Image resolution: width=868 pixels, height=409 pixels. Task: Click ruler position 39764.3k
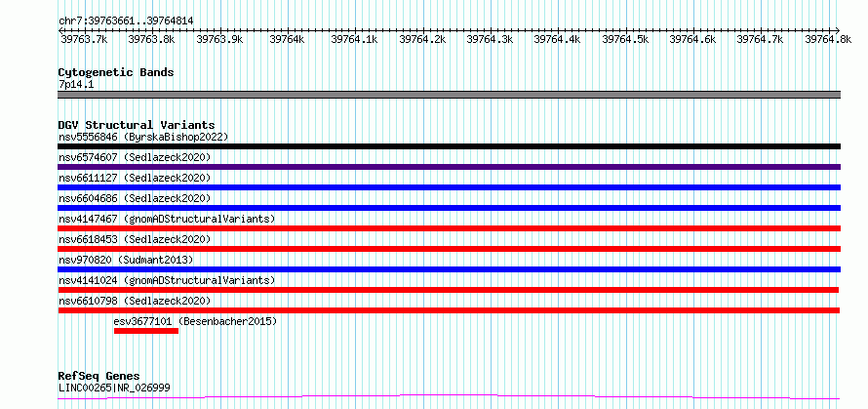(x=490, y=39)
